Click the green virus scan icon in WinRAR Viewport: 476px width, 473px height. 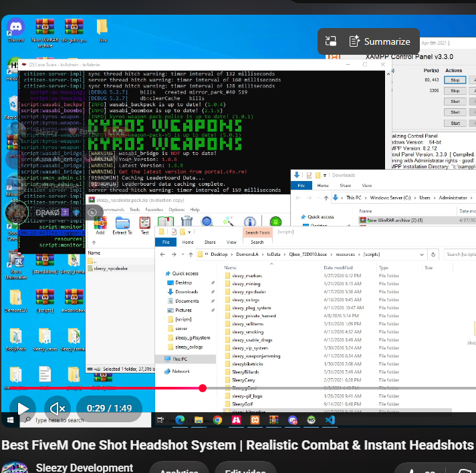tap(275, 222)
